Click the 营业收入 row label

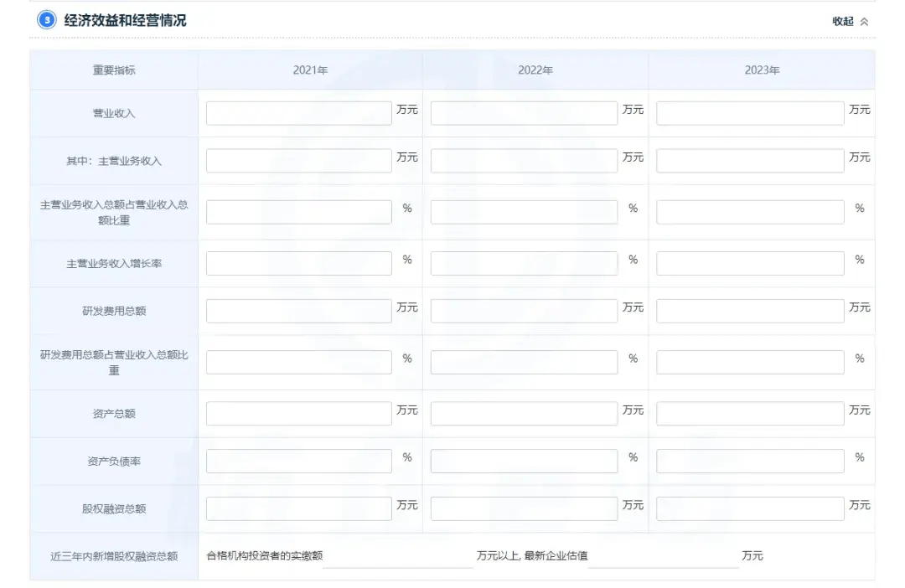click(x=114, y=114)
